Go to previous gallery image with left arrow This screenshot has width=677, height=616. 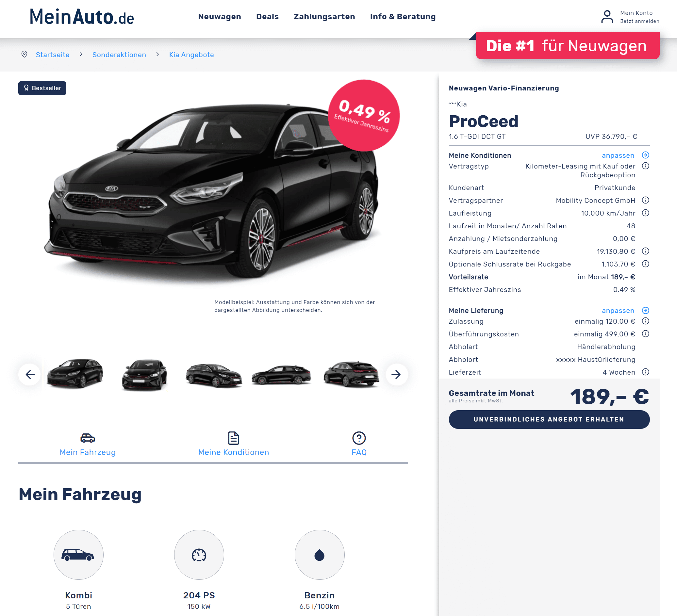(30, 374)
